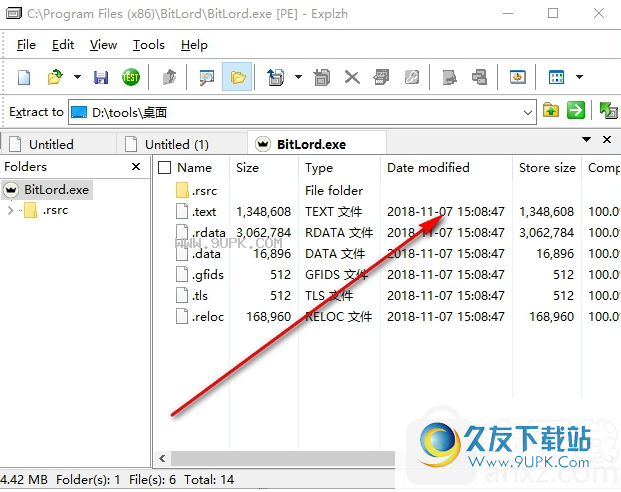Click the archive properties toolbar icon
The height and width of the screenshot is (492, 621).
click(381, 77)
